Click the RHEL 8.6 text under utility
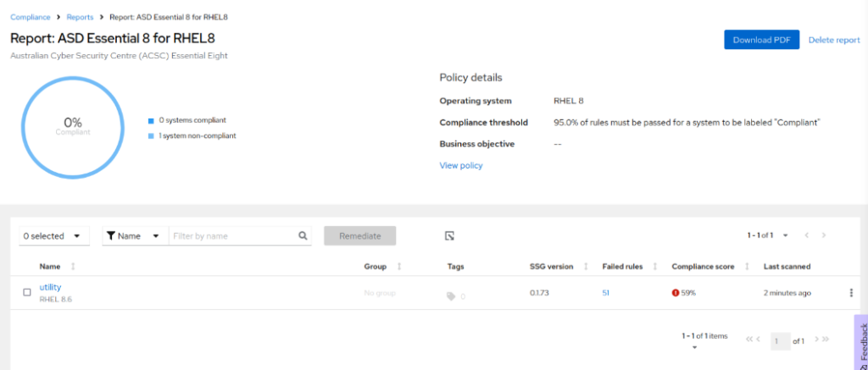 pos(56,299)
